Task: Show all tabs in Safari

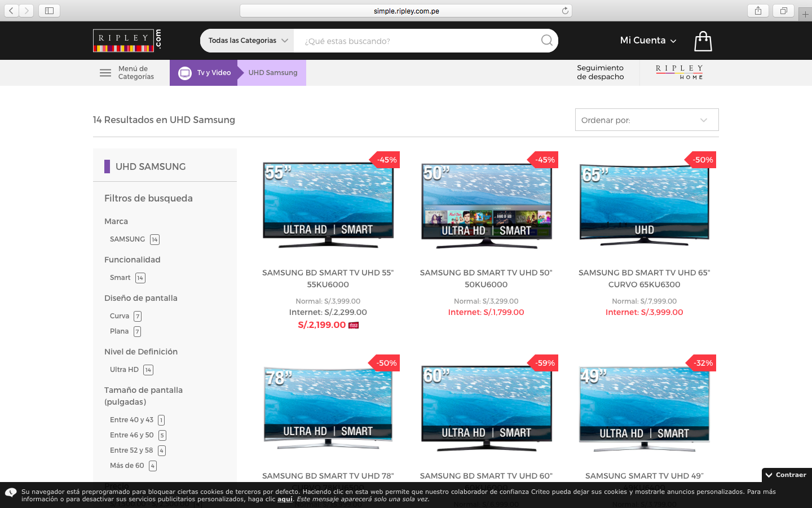Action: (x=783, y=11)
